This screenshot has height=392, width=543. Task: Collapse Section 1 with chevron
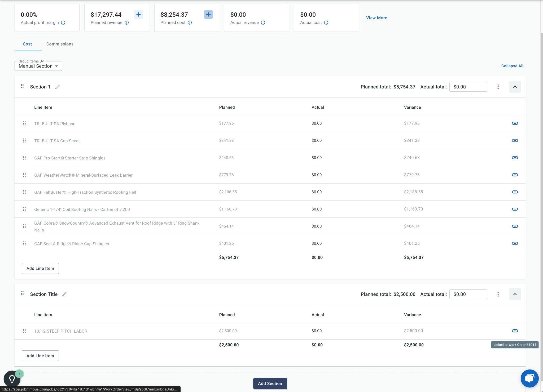(x=515, y=87)
